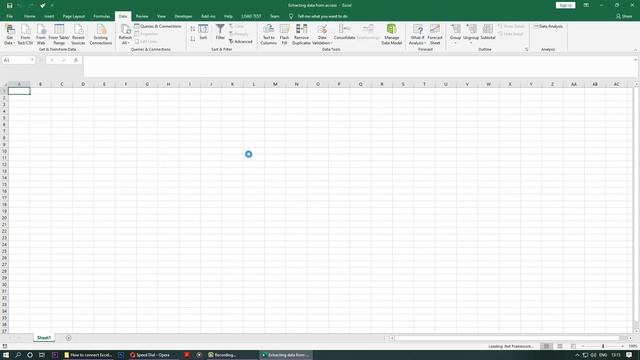Open the LOAD TEST tab
Image resolution: width=640 pixels, height=360 pixels.
[x=251, y=16]
